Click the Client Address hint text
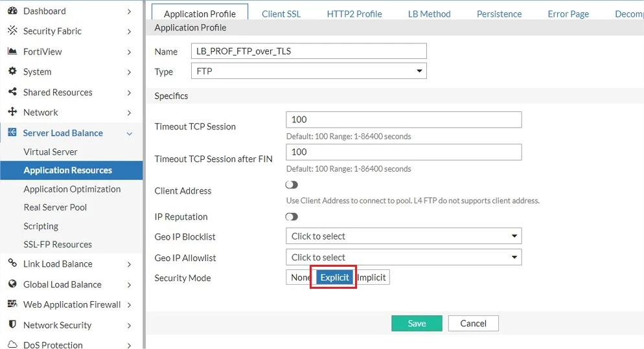Image resolution: width=644 pixels, height=349 pixels. (x=413, y=200)
